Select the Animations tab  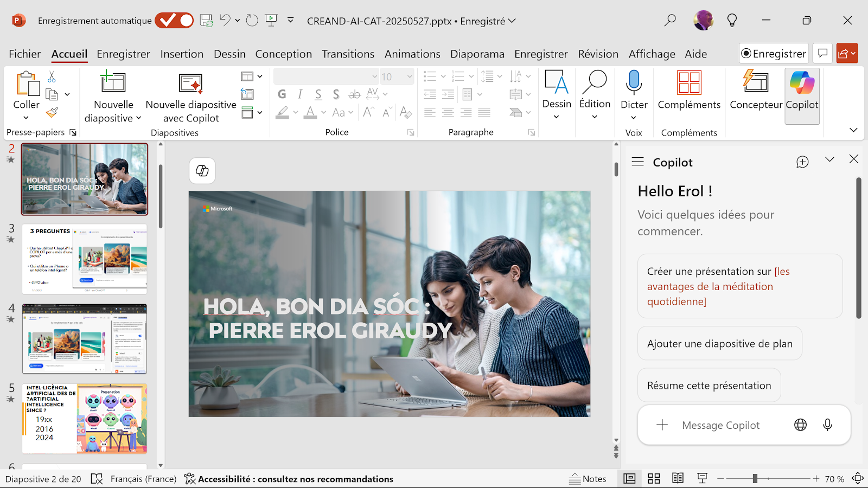pos(412,54)
